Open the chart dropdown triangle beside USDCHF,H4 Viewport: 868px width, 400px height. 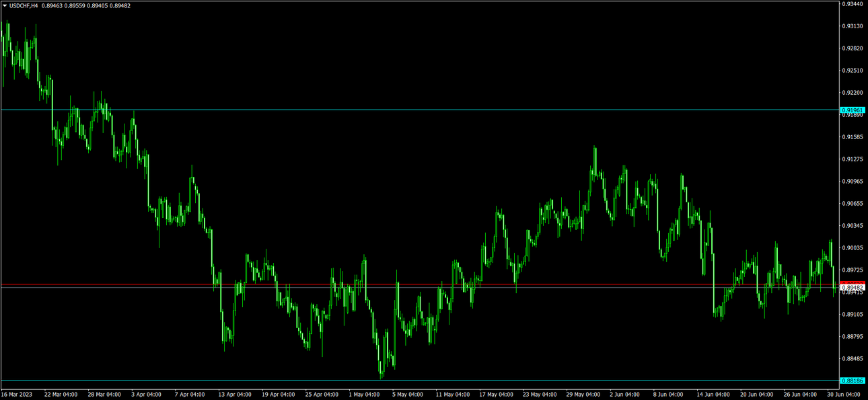[5, 5]
